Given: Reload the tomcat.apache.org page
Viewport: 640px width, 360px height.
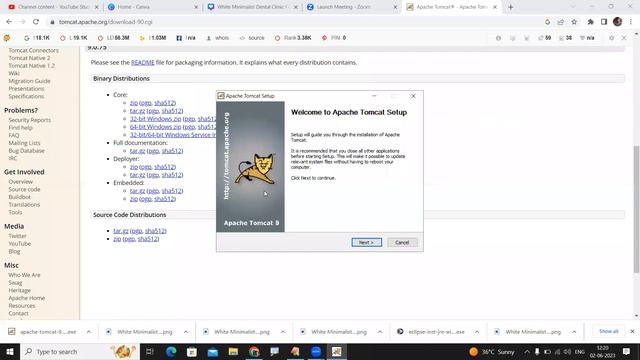Looking at the screenshot, I should 36,22.
